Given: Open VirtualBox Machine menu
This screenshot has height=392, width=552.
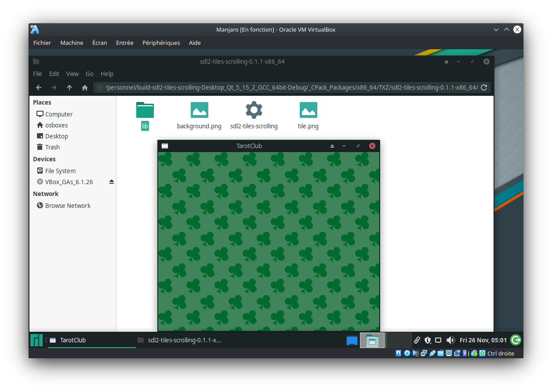Looking at the screenshot, I should click(72, 43).
